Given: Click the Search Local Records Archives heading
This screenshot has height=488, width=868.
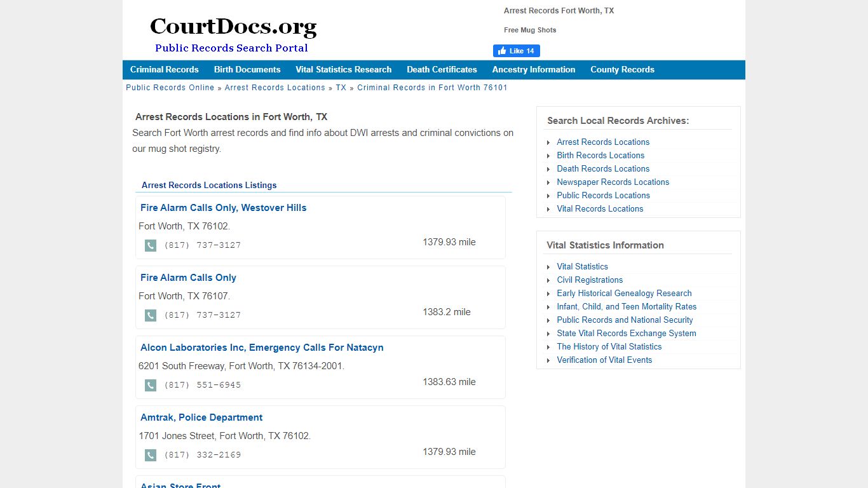Looking at the screenshot, I should coord(618,121).
